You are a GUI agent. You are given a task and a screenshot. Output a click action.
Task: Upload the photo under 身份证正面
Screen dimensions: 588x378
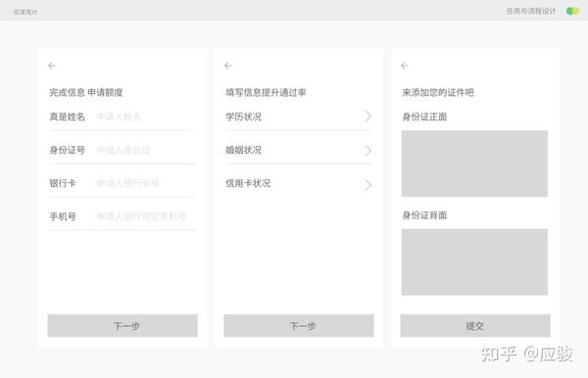click(474, 164)
